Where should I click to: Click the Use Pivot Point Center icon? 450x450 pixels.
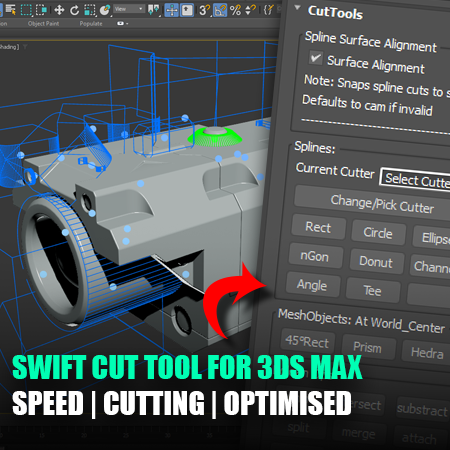tap(153, 10)
